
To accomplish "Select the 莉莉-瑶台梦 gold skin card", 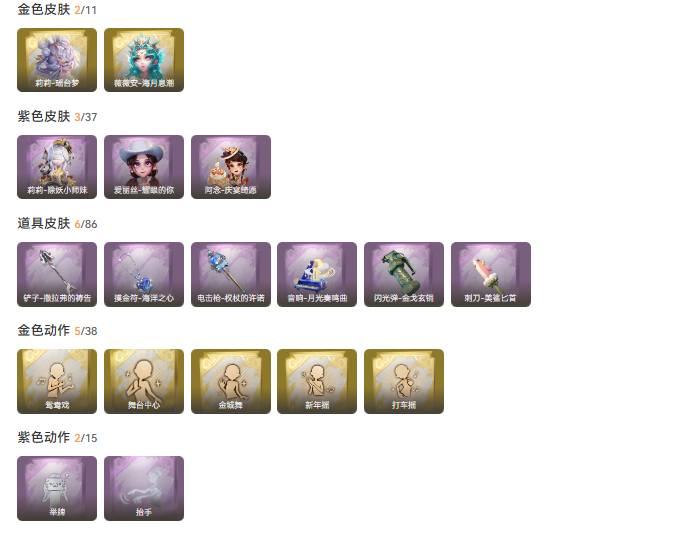I will coord(57,60).
